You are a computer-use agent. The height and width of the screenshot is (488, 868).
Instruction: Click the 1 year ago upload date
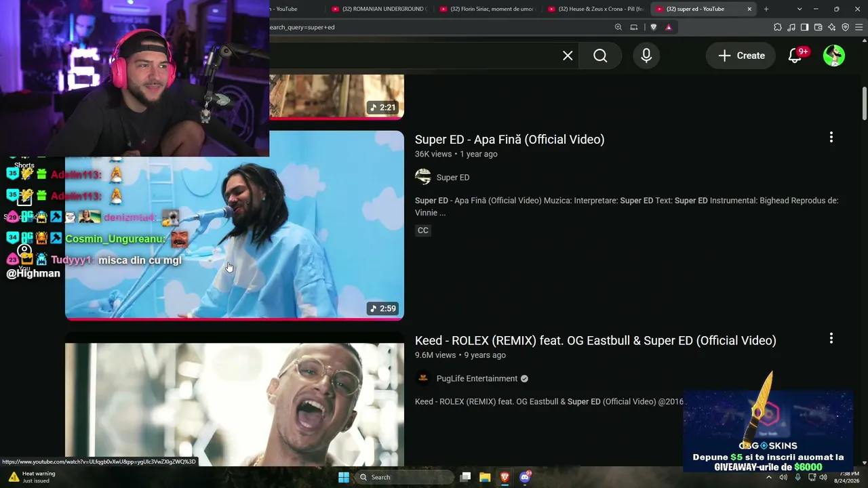(479, 154)
